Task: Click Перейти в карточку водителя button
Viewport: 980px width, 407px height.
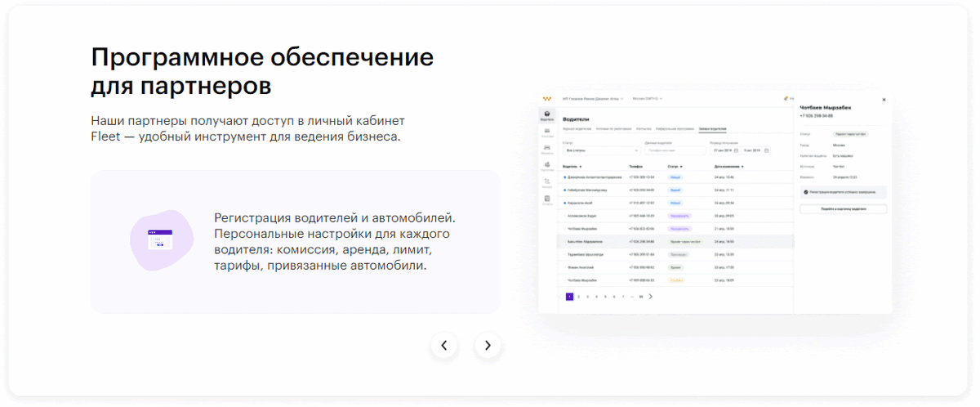Action: pyautogui.click(x=843, y=209)
